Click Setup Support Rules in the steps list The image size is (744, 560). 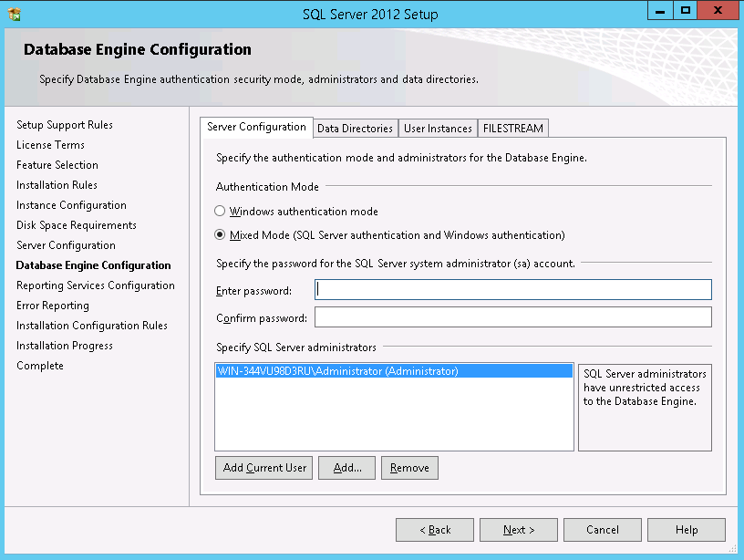pos(65,125)
